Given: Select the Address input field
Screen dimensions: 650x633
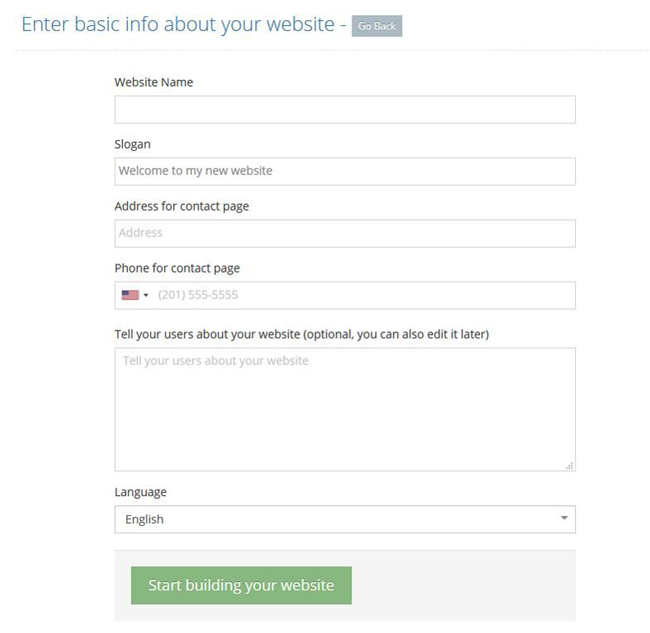Looking at the screenshot, I should pyautogui.click(x=345, y=233).
